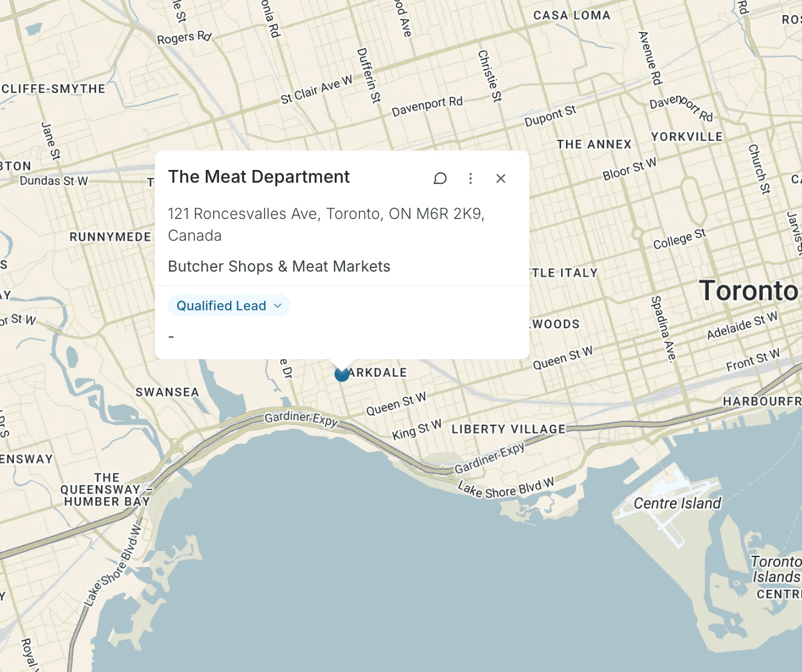Click the Yorkville neighbourhood label
This screenshot has height=672, width=802.
pos(687,137)
